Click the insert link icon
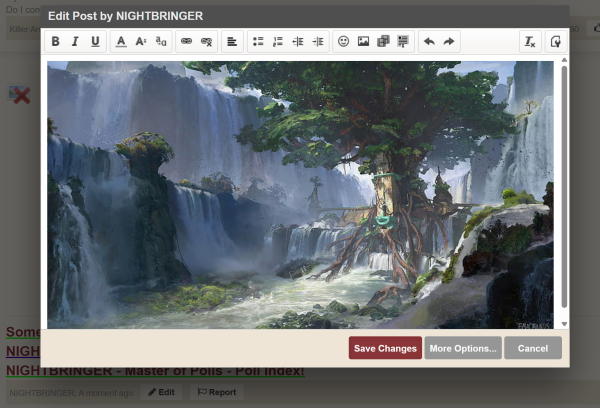 [186, 42]
